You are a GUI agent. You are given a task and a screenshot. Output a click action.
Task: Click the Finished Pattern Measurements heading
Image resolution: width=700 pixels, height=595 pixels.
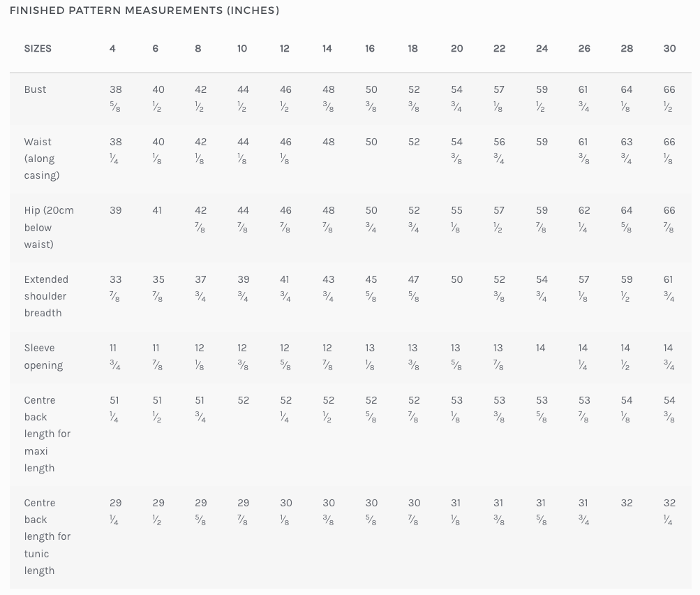coord(144,10)
